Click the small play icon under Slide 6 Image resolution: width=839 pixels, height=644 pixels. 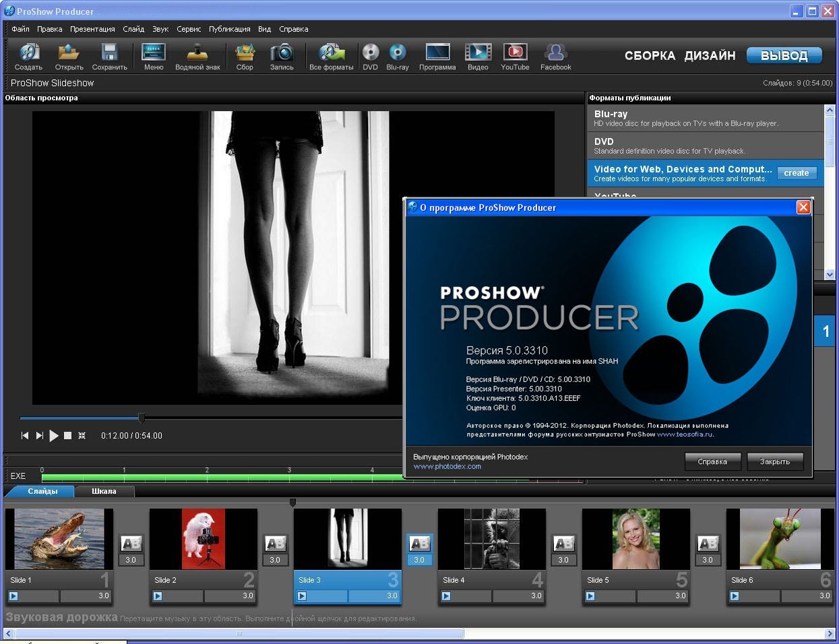click(735, 596)
